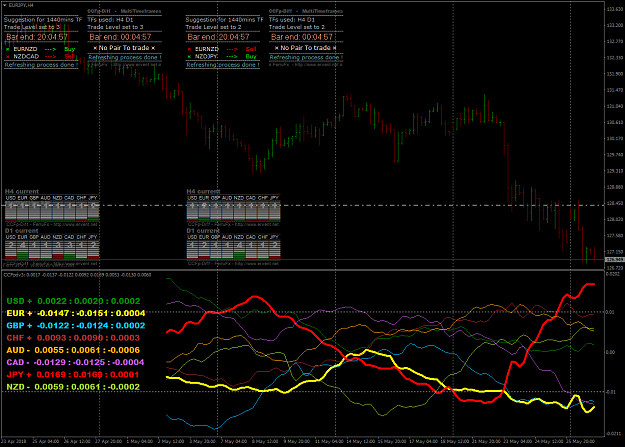625x447 pixels.
Task: Click the Bar end 20:04:57 text in Trade Level 3 panel
Action: (37, 37)
